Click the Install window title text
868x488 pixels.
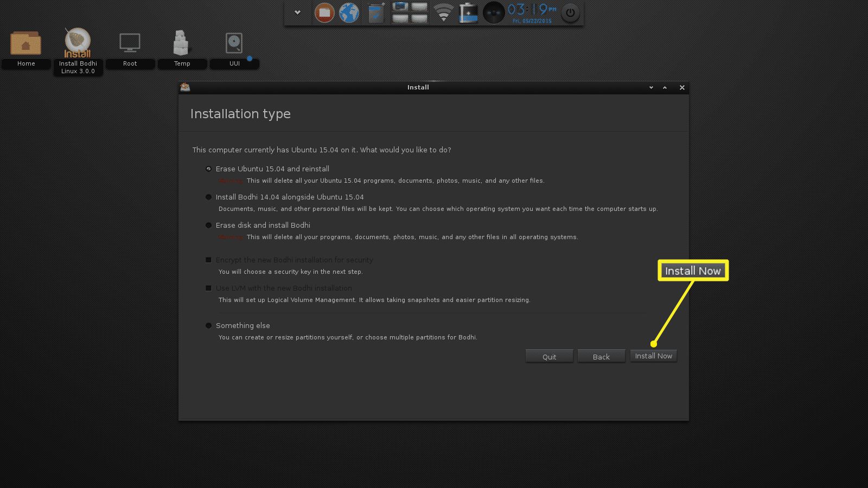418,87
